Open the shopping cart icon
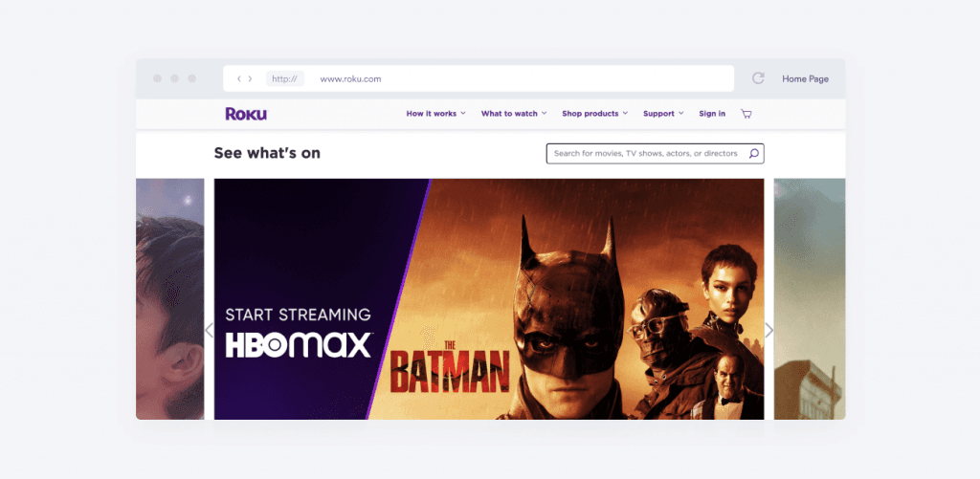 (x=746, y=114)
